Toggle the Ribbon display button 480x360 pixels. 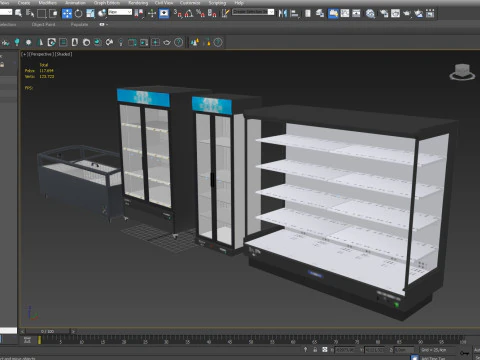333,13
